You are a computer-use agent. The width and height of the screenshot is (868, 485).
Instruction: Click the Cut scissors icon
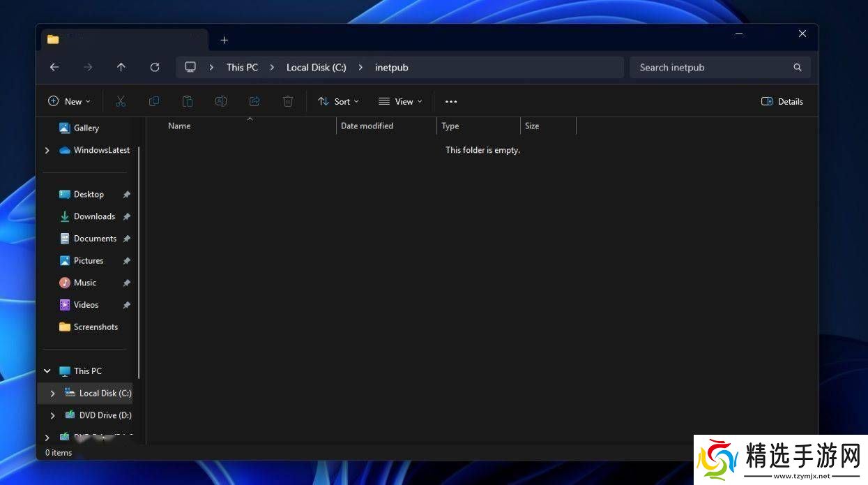(x=121, y=102)
